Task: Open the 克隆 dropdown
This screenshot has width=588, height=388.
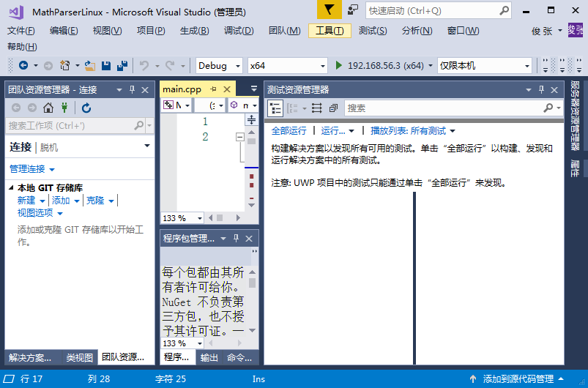Action: tap(100, 201)
